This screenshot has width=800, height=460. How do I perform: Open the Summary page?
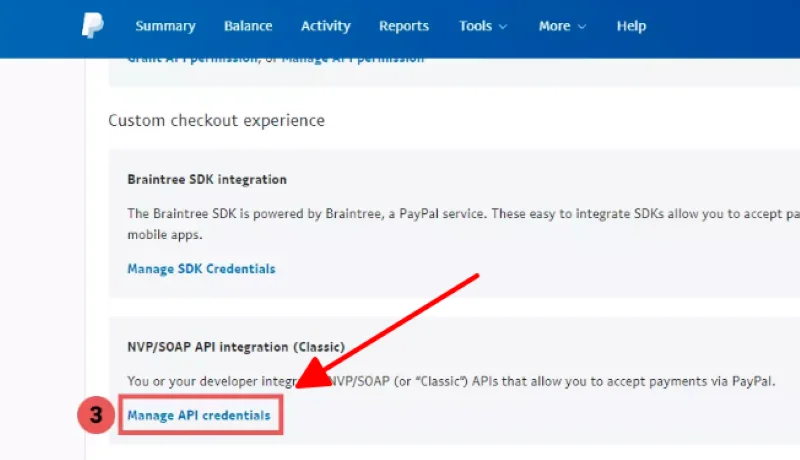pos(165,26)
